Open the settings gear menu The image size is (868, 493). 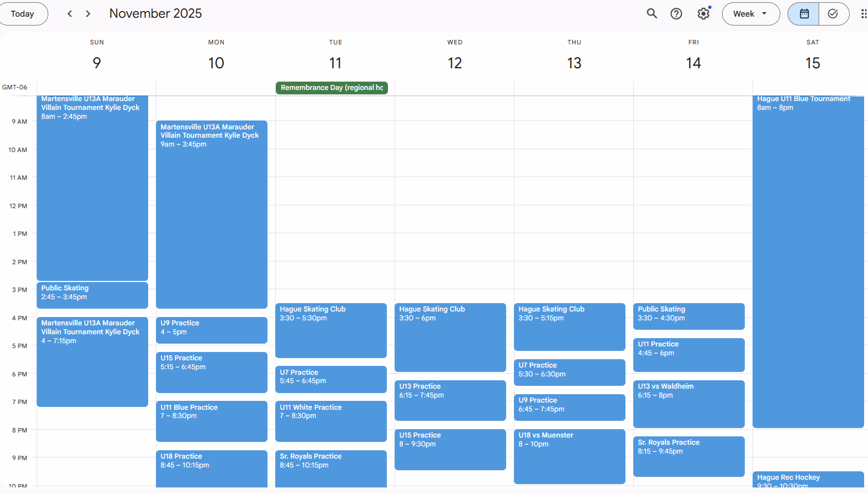point(703,14)
